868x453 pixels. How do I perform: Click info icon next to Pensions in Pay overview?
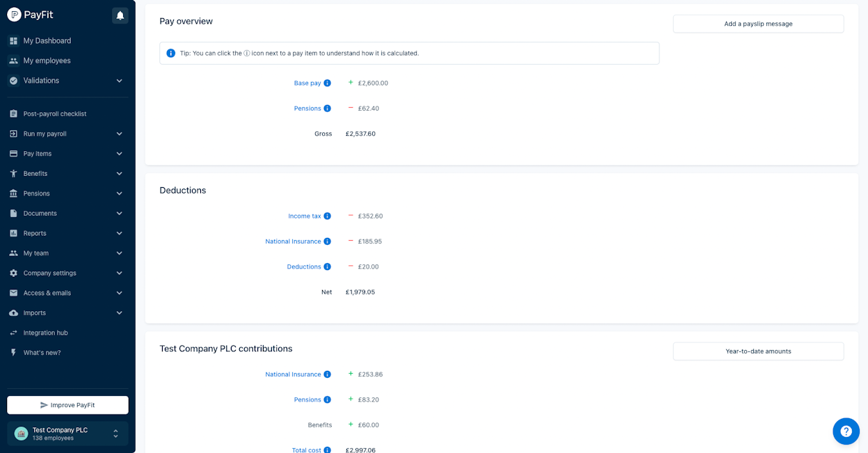coord(328,109)
